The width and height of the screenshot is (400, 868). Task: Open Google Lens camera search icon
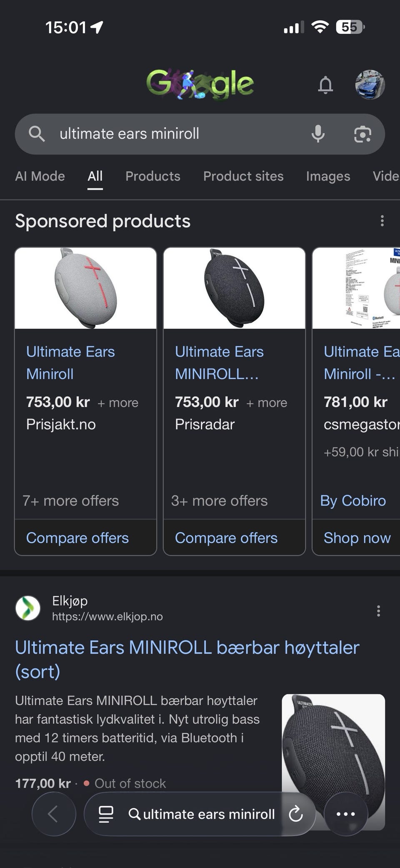point(362,134)
